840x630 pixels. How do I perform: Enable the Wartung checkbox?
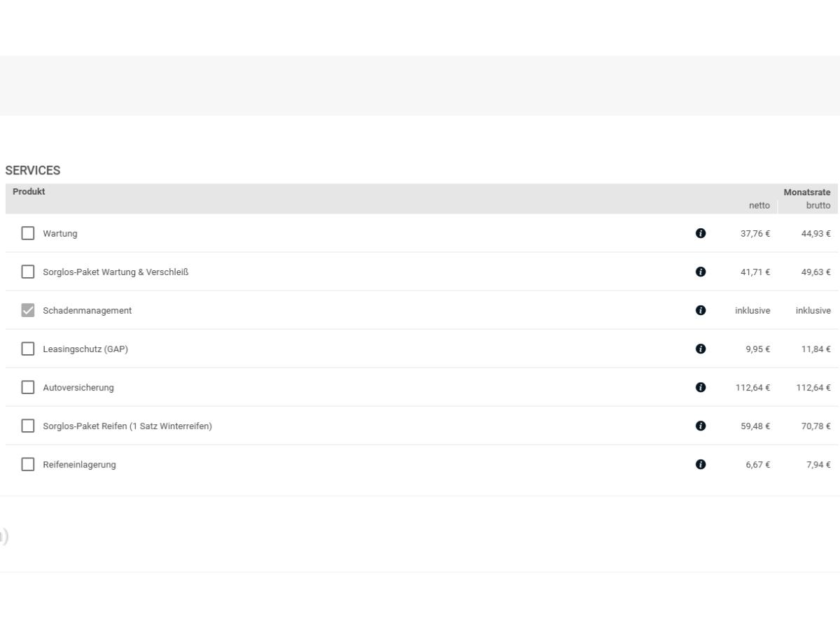(x=28, y=233)
